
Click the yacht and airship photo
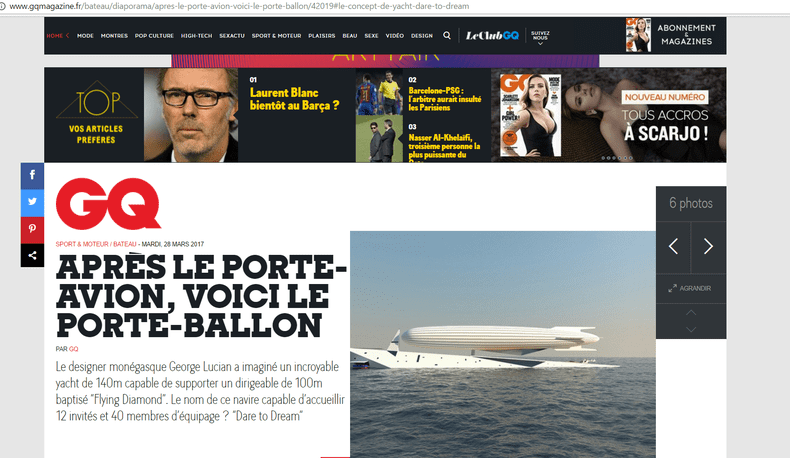coord(503,345)
